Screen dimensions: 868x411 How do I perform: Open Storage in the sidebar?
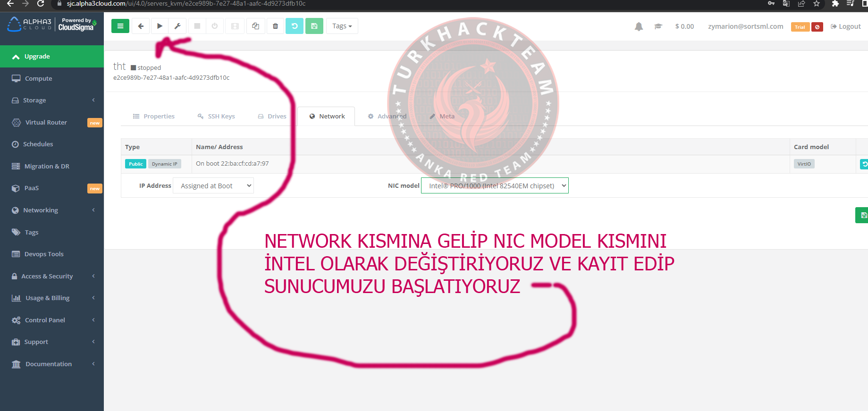34,100
